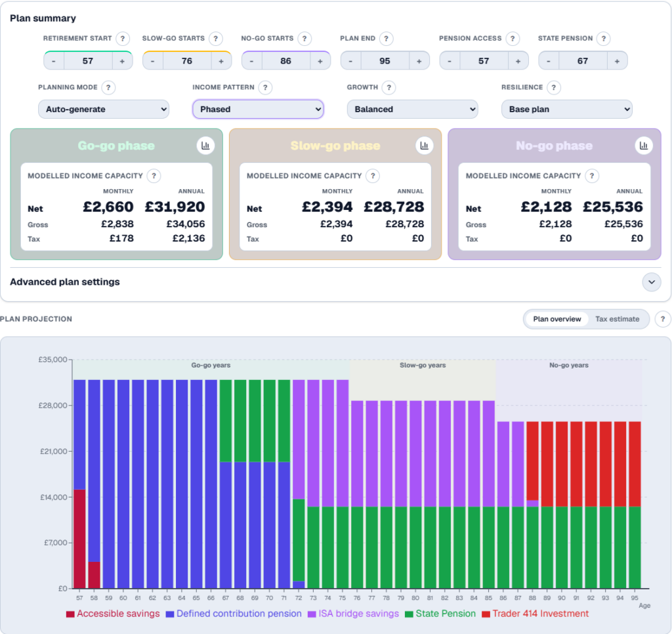Open the Planning Mode dropdown

104,110
